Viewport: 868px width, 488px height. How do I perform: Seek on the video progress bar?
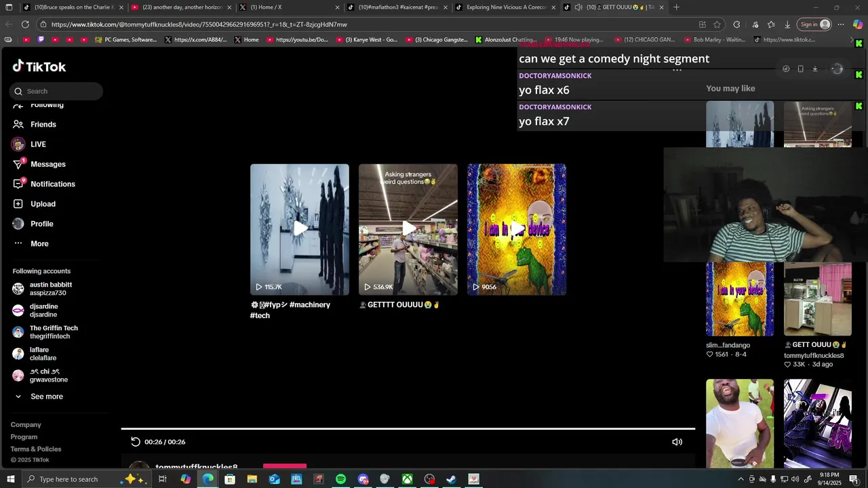[x=408, y=428]
